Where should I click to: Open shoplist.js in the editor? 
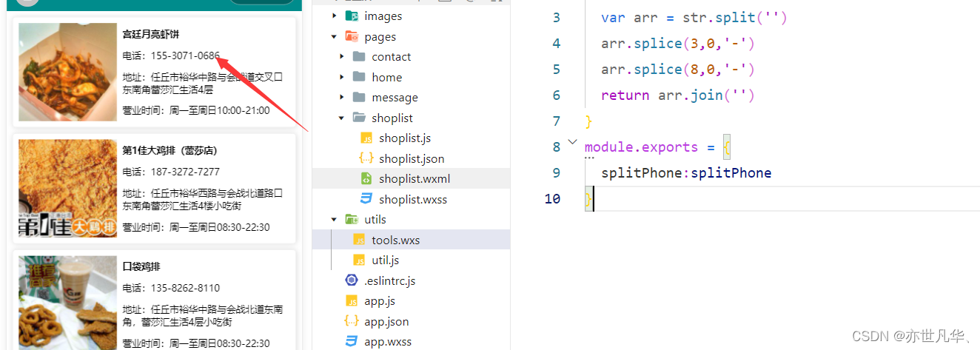pos(405,138)
